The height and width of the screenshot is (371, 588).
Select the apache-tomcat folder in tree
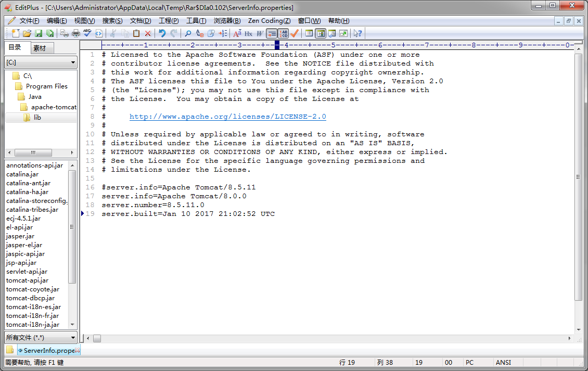54,107
